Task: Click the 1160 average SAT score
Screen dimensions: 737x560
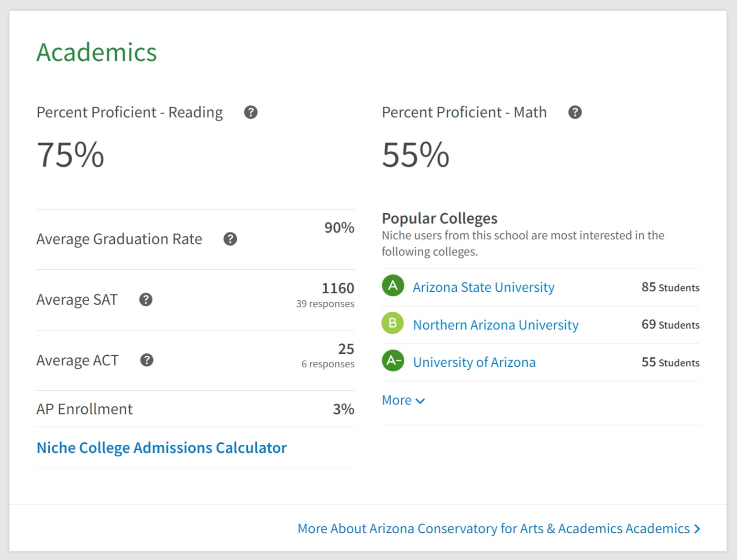Action: 338,288
